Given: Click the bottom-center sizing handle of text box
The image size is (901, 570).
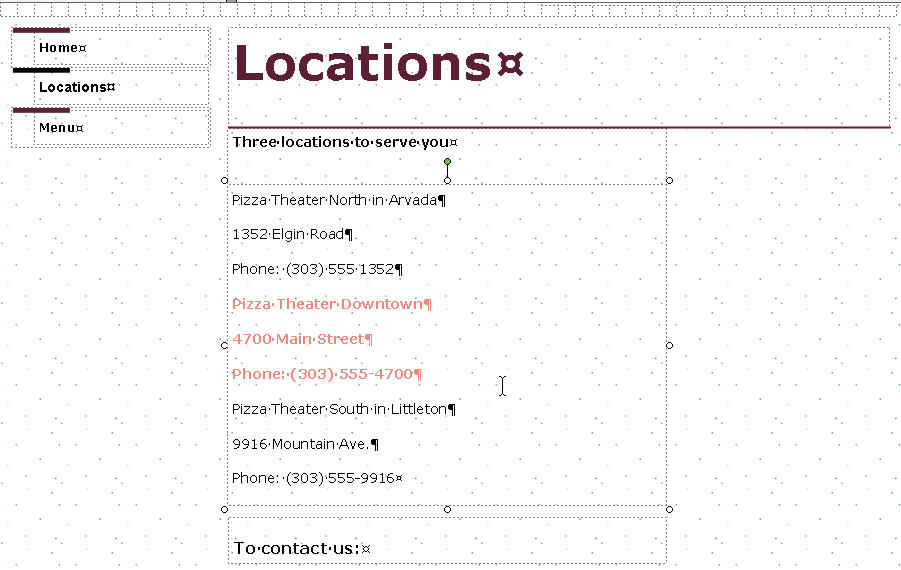Looking at the screenshot, I should 447,509.
